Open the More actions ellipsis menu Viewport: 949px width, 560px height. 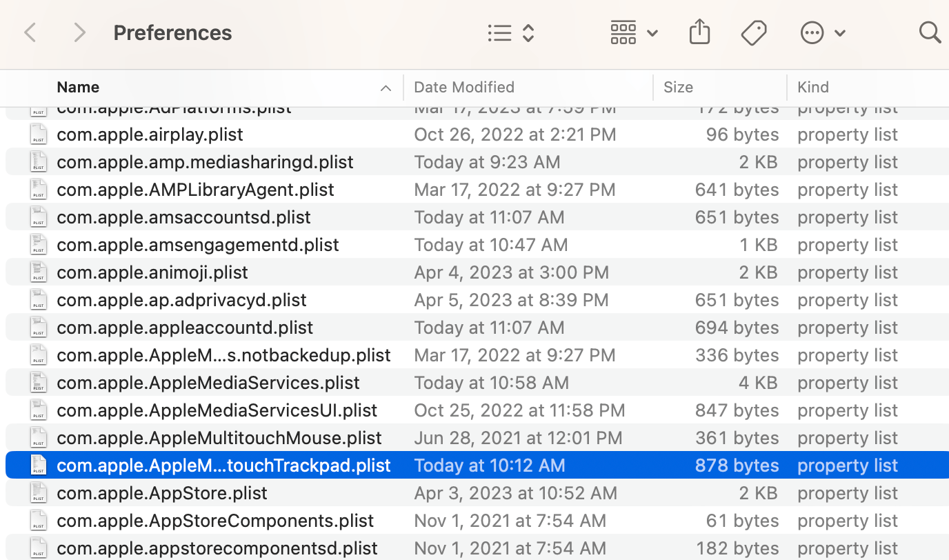tap(822, 32)
